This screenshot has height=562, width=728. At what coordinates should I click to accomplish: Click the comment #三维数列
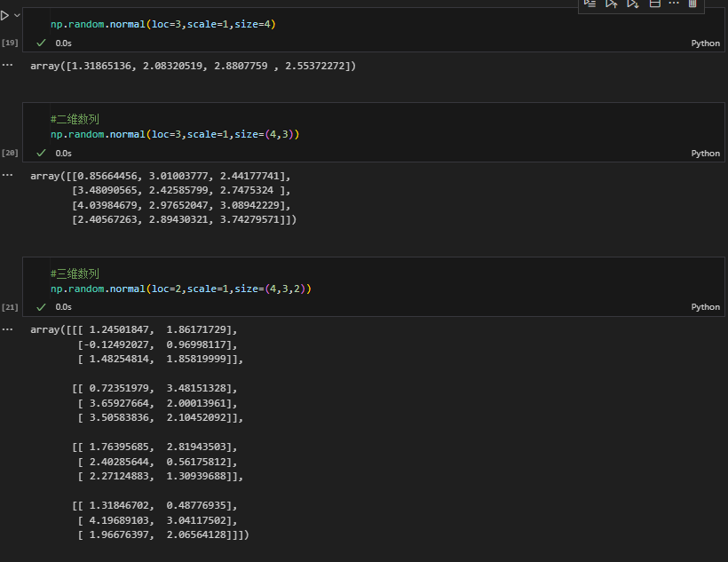click(75, 273)
